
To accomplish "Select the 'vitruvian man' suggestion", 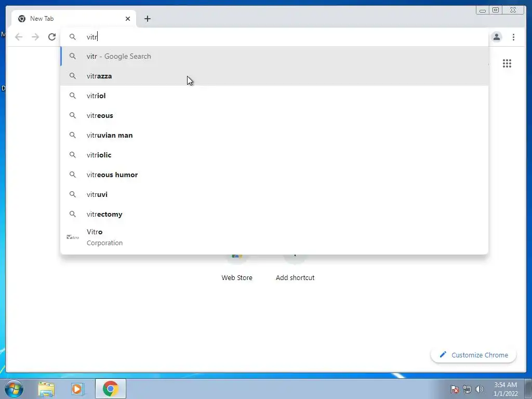I will pos(274,135).
